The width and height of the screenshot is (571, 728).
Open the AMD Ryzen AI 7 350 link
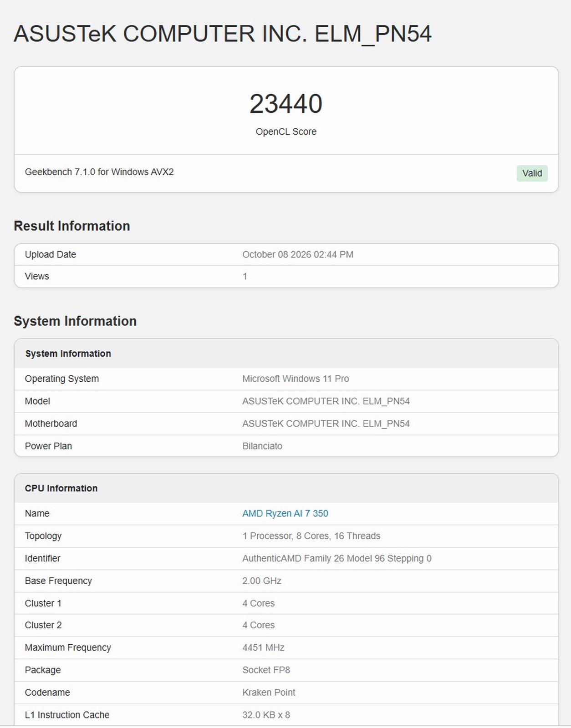[285, 513]
